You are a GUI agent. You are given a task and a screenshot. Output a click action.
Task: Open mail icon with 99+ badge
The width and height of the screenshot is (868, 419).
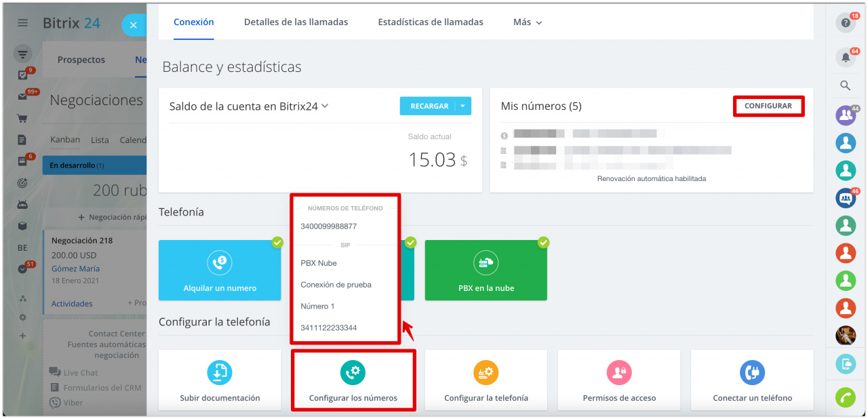click(22, 96)
